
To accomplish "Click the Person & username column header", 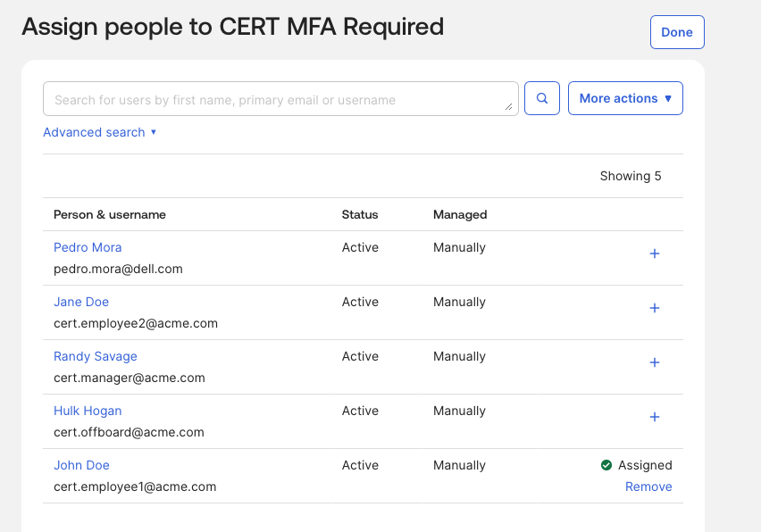I will click(x=110, y=214).
